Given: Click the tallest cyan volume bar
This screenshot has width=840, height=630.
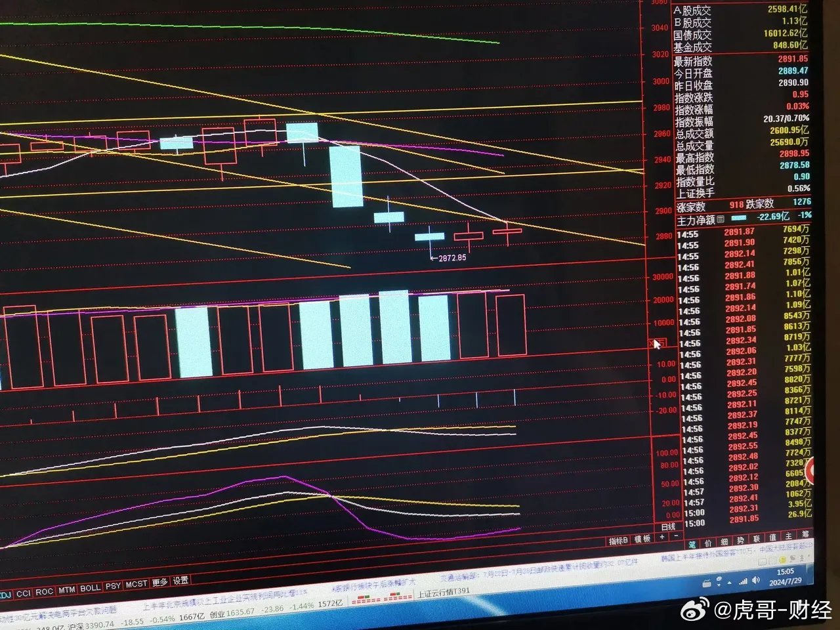Looking at the screenshot, I should point(396,327).
